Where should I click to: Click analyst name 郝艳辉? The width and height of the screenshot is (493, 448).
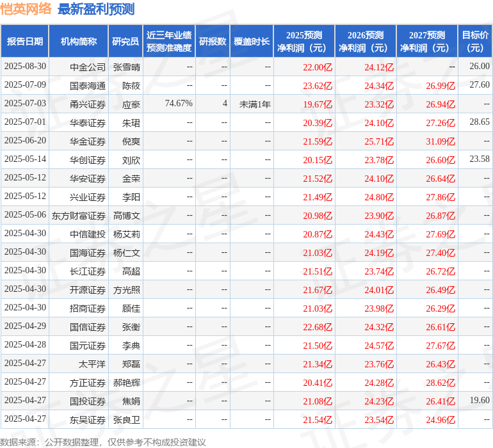126,383
